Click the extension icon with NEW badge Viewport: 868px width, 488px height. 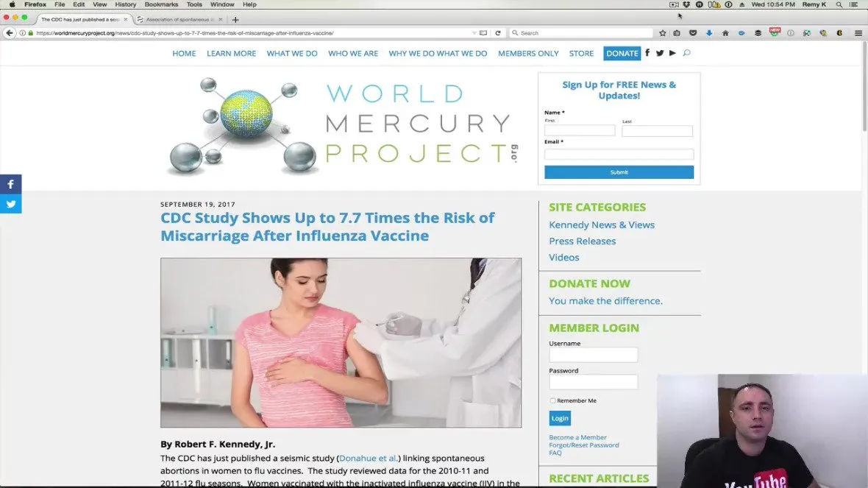774,32
